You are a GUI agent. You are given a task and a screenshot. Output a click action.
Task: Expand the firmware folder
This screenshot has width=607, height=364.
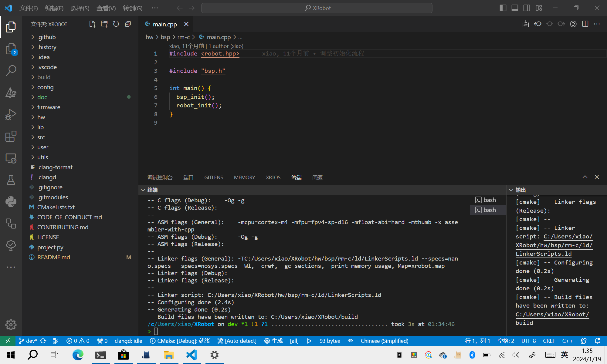[49, 107]
